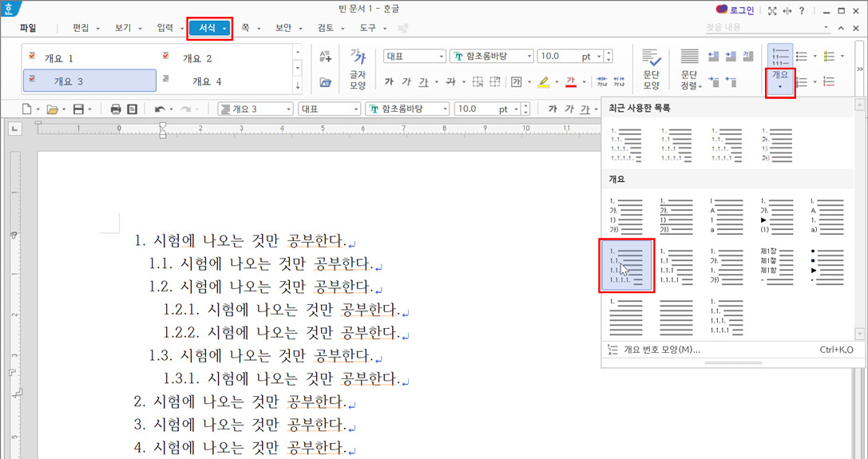Toggle italic 가 in the lower quick toolbar
Screen dimensions: 868x459
[569, 109]
